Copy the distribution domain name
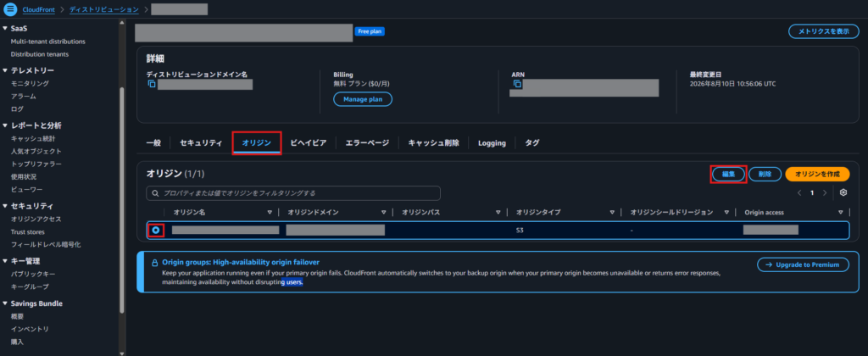This screenshot has width=868, height=356. 151,84
